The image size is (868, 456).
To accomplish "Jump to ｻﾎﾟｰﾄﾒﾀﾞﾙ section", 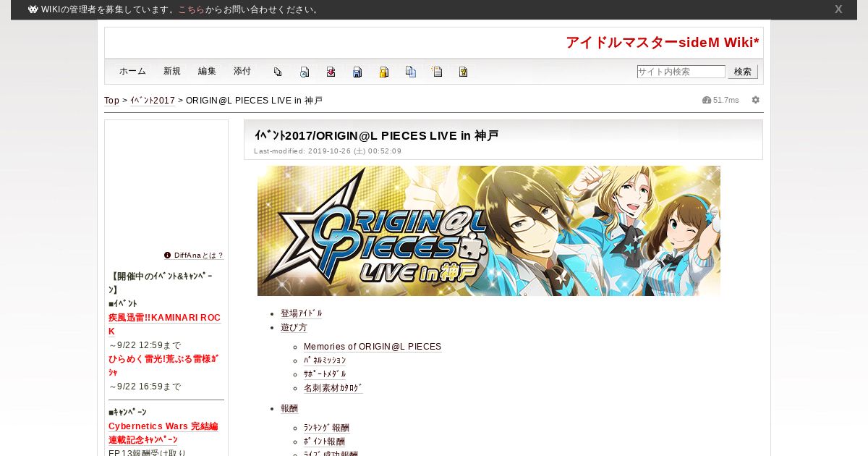I will click(325, 374).
